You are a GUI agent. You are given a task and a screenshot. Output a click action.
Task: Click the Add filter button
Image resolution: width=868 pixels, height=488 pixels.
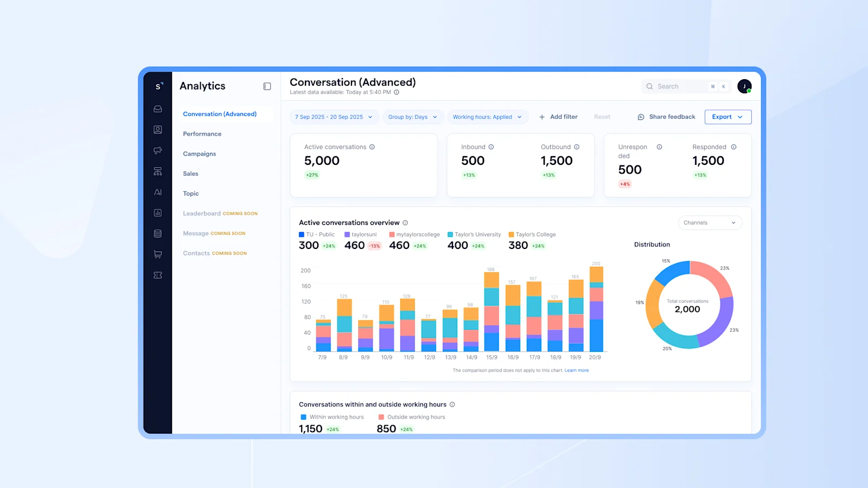pos(558,117)
